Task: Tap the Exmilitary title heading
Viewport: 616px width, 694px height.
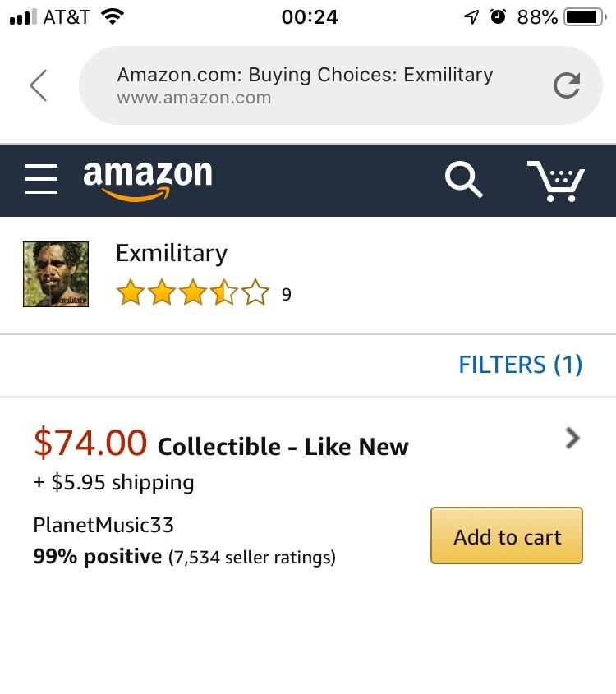Action: [171, 253]
